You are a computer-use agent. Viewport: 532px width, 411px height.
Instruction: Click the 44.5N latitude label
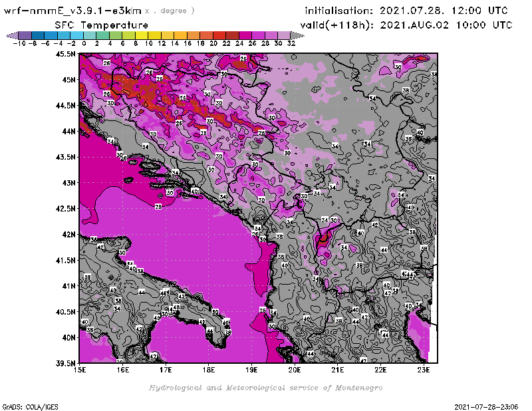(66, 106)
